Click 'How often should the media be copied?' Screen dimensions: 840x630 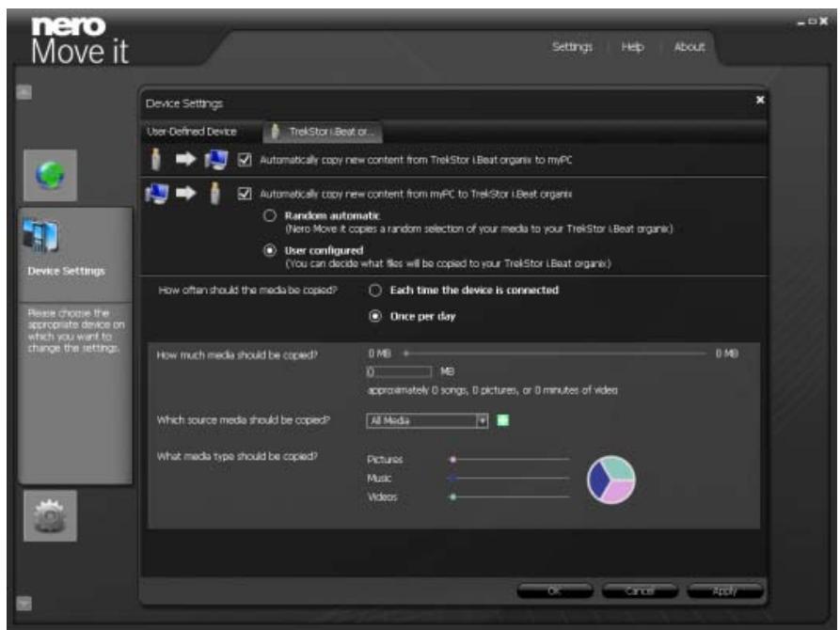[247, 290]
